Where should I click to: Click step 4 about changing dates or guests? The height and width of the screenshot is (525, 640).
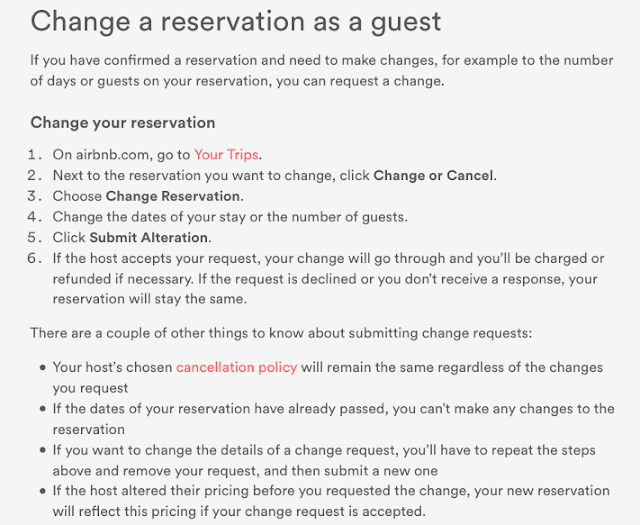[229, 217]
